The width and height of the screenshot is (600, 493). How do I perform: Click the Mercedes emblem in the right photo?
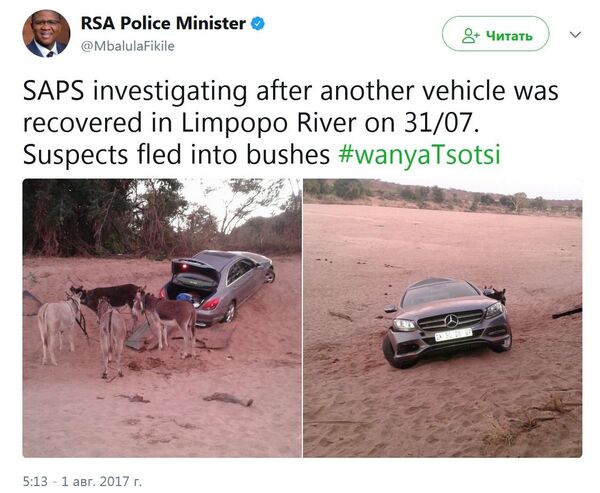click(x=452, y=321)
